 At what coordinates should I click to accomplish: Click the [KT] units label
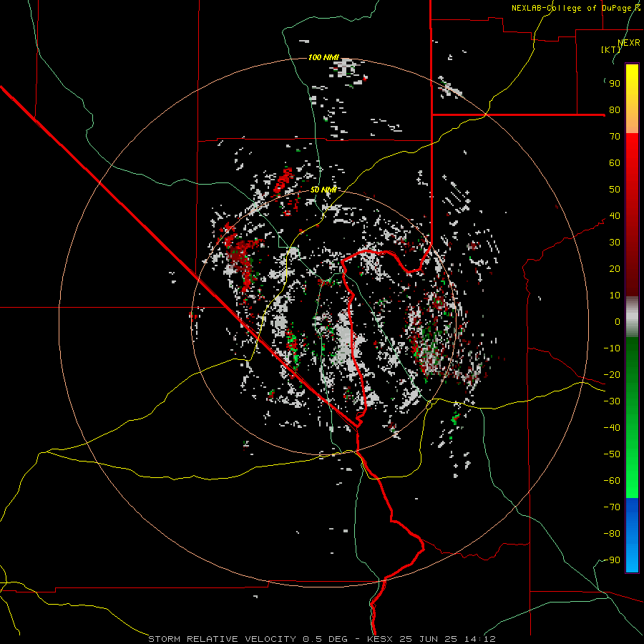(x=610, y=49)
